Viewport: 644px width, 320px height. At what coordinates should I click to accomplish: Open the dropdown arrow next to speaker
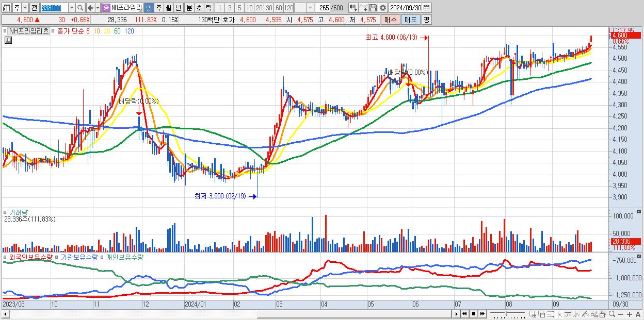98,8
